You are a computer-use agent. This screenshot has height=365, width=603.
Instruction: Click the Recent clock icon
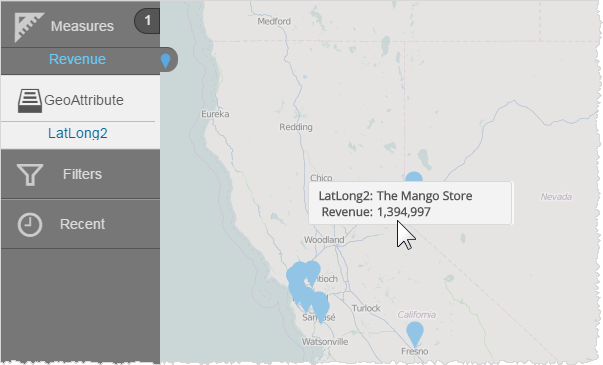pyautogui.click(x=30, y=225)
